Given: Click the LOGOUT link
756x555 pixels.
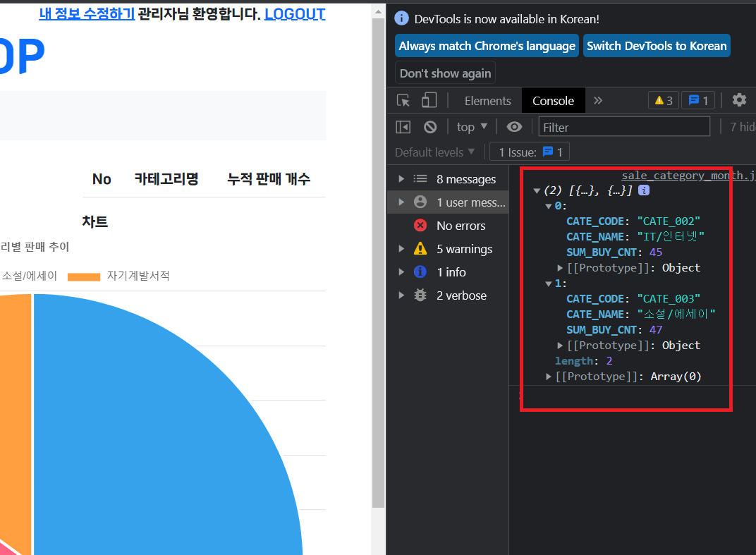Looking at the screenshot, I should pyautogui.click(x=295, y=13).
